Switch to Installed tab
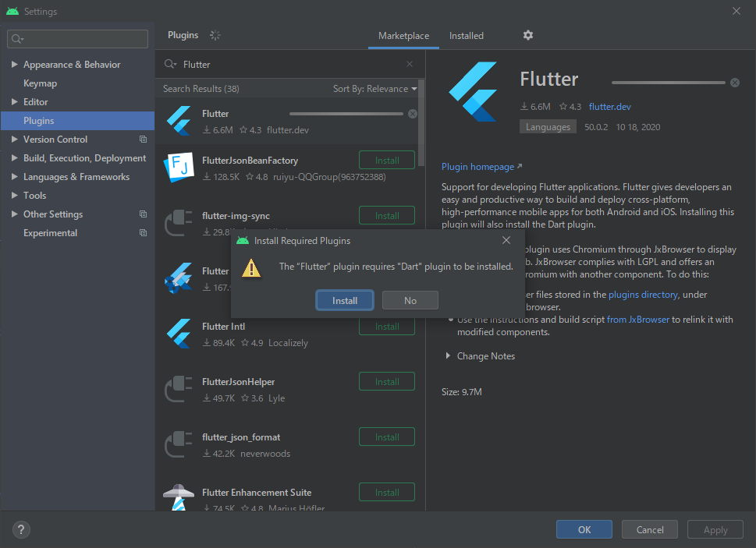 coord(467,36)
